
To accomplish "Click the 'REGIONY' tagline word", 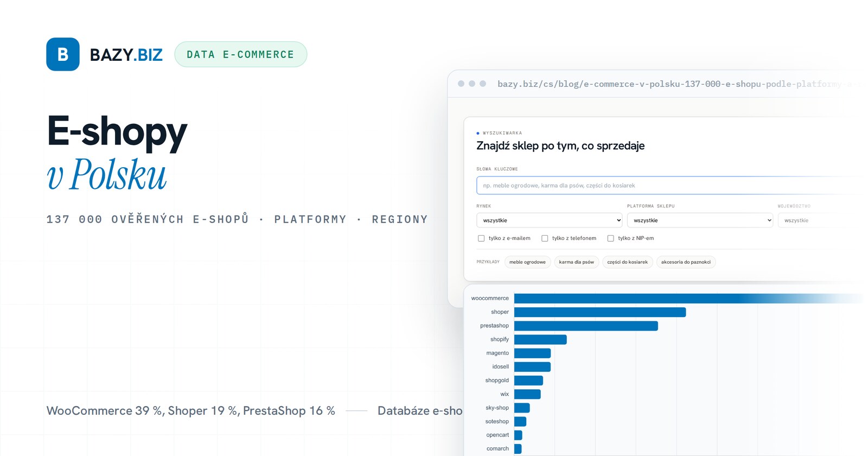I will (x=400, y=219).
